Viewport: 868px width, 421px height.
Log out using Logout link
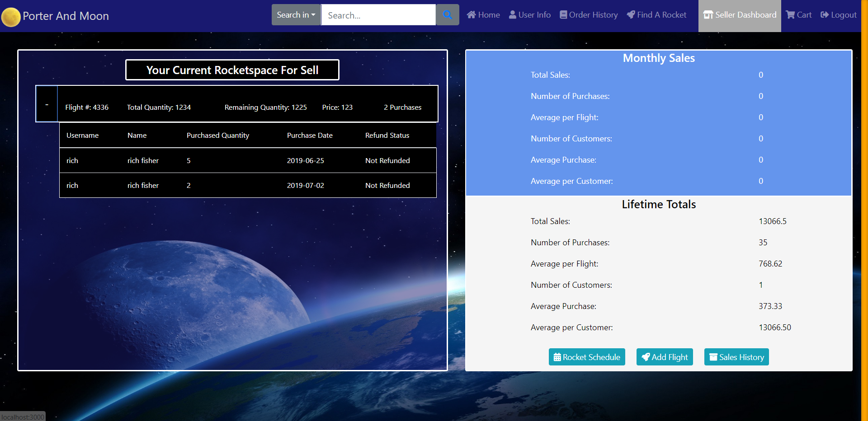pyautogui.click(x=839, y=15)
